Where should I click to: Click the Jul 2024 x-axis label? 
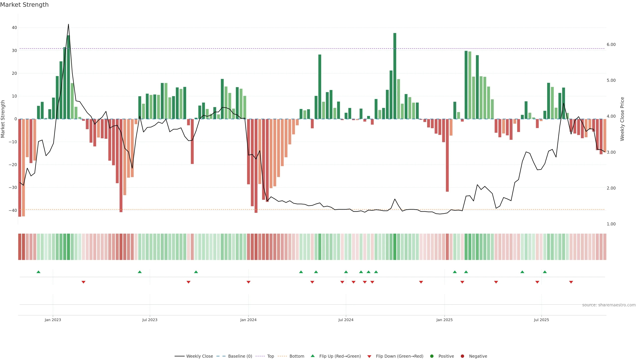(x=346, y=320)
